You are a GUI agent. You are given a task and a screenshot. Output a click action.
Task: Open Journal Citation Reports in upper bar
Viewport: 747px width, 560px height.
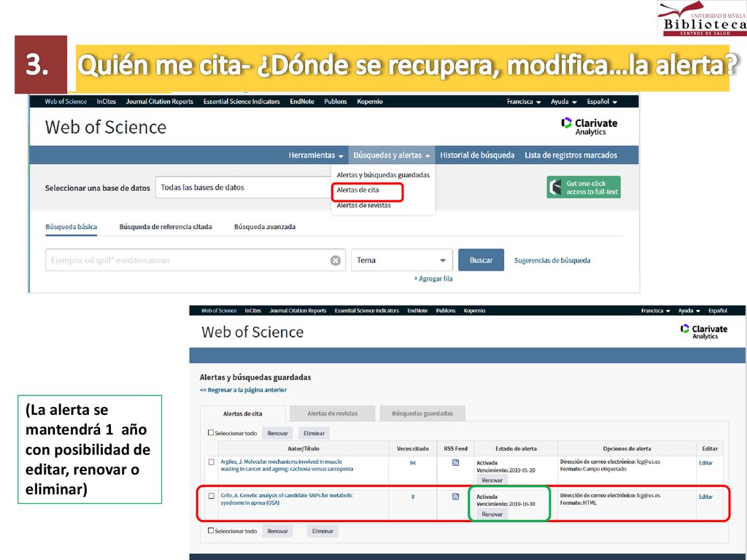[x=160, y=101]
